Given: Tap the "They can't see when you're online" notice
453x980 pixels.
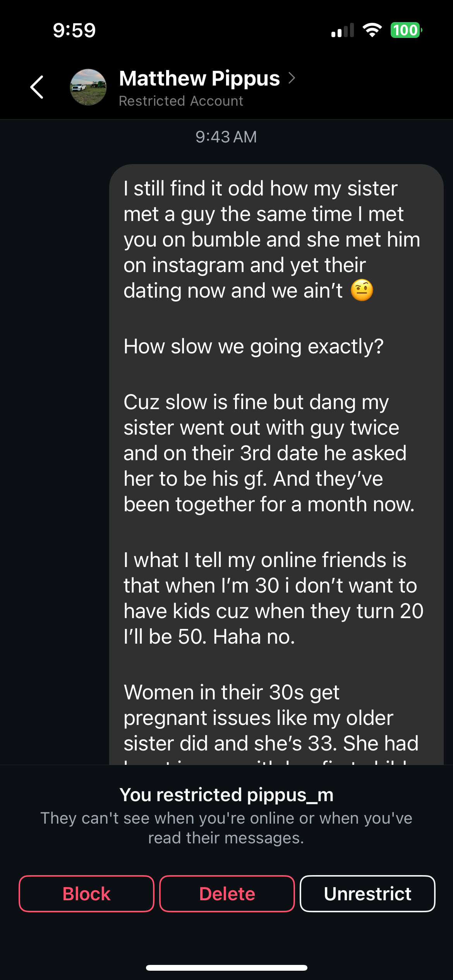Looking at the screenshot, I should (226, 828).
